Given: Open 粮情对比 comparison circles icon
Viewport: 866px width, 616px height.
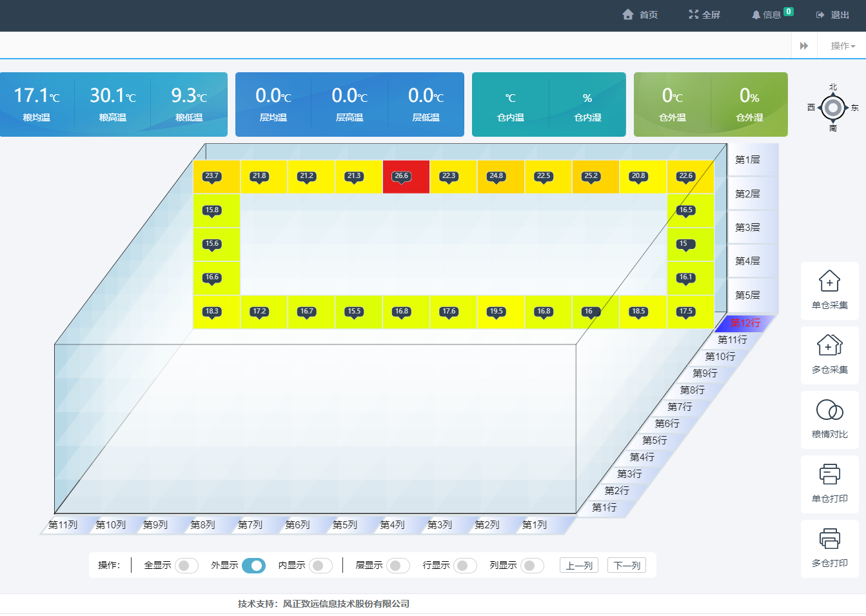Looking at the screenshot, I should (x=829, y=410).
